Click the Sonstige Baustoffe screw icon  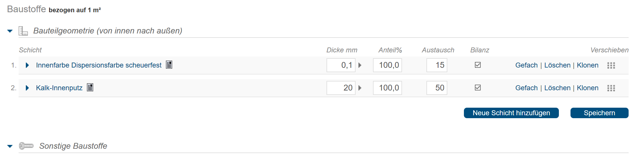26,146
